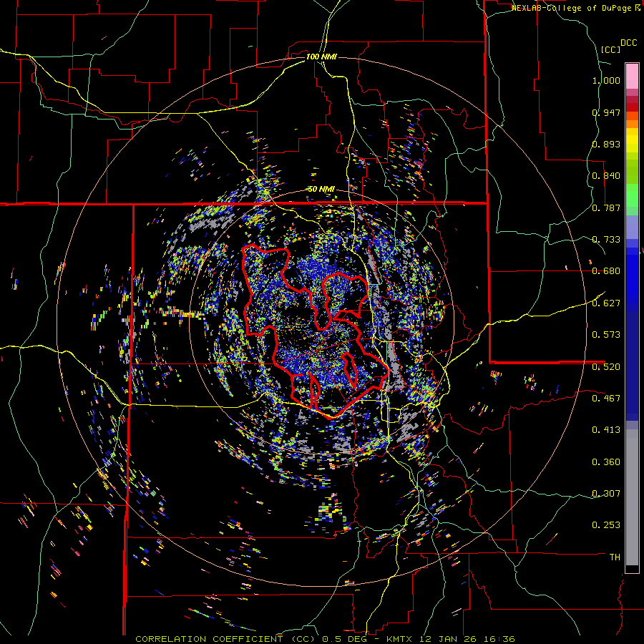This screenshot has width=644, height=644.
Task: Click the 0.680 color scale label
Action: [x=606, y=271]
